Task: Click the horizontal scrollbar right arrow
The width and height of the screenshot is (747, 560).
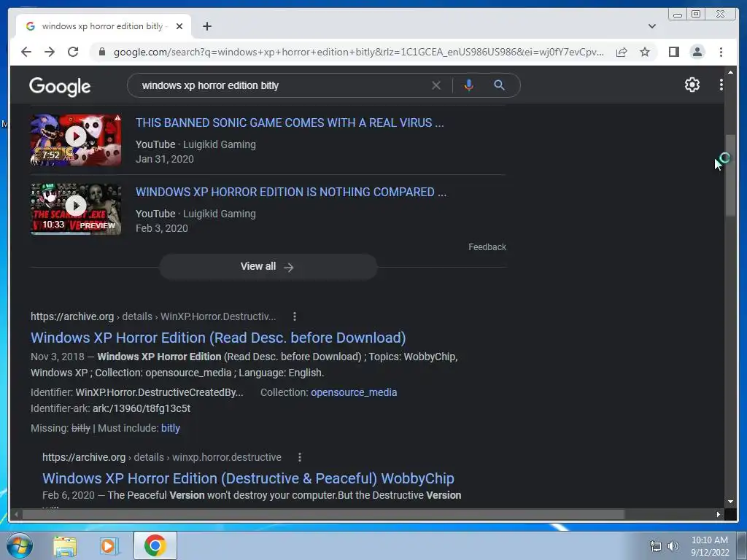Action: click(719, 514)
